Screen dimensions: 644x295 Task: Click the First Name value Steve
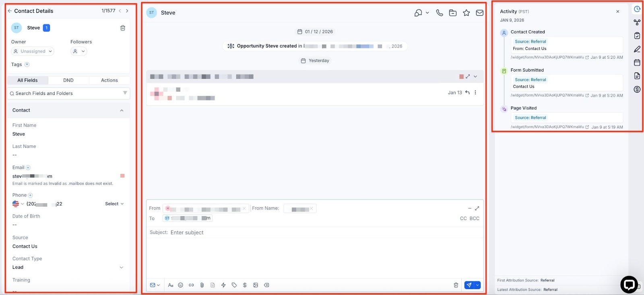(x=19, y=134)
